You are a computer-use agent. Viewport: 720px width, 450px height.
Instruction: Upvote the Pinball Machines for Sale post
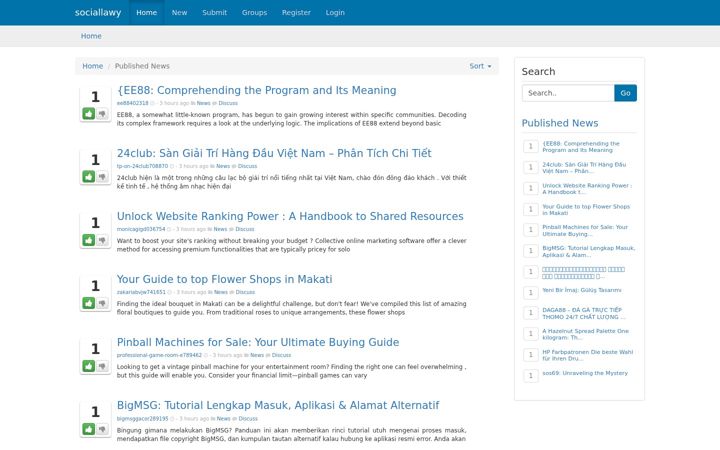click(x=89, y=366)
